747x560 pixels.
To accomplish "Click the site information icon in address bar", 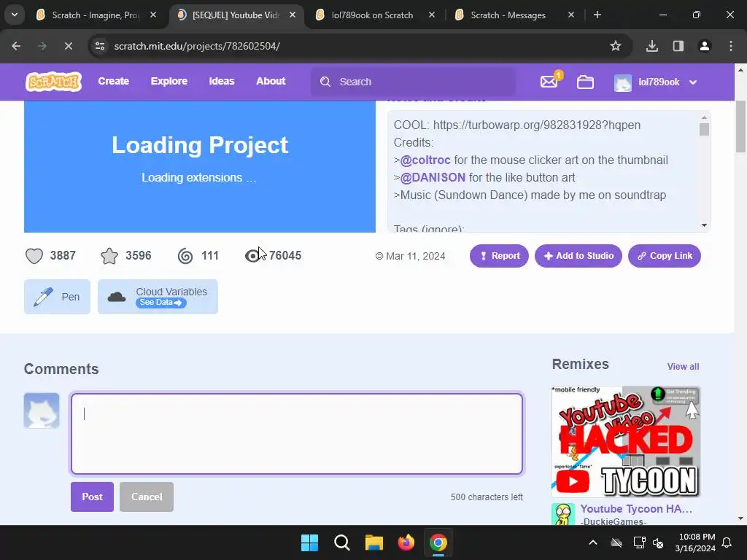I will coord(100,46).
